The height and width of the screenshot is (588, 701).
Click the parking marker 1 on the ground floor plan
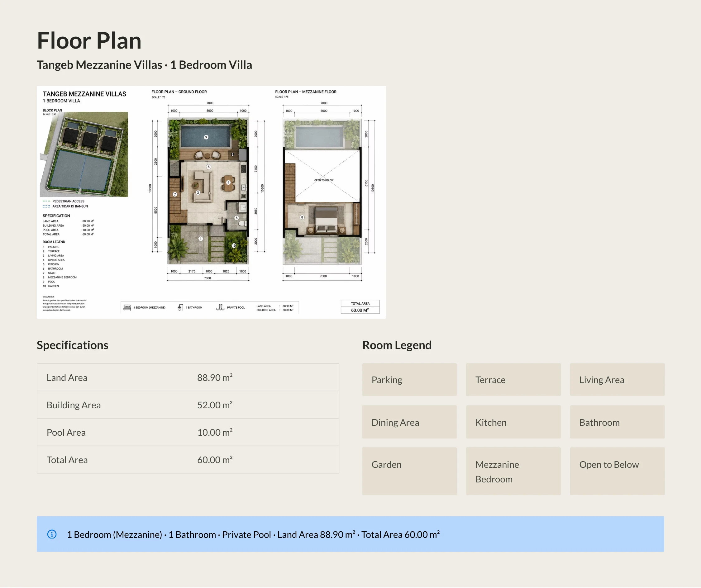click(x=201, y=239)
